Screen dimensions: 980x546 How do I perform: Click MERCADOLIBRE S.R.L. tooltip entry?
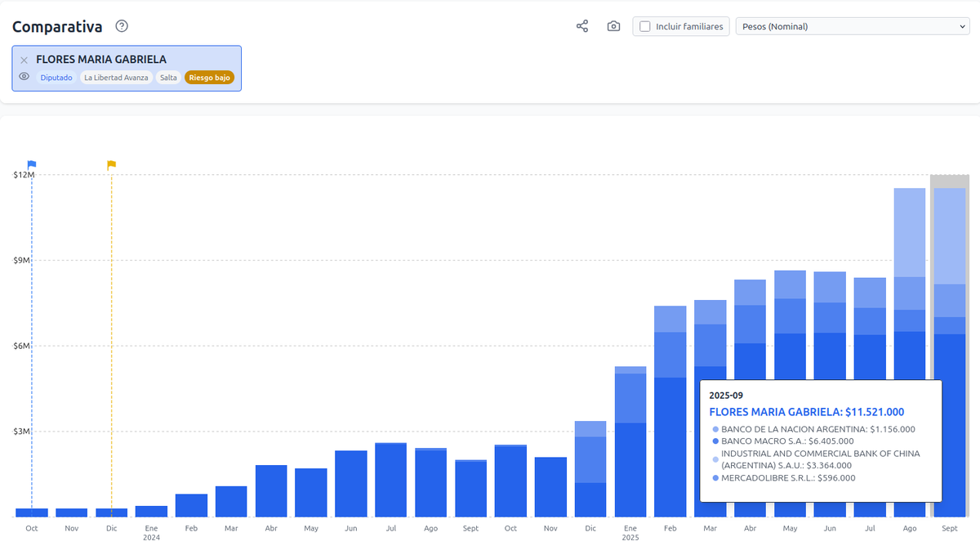(784, 478)
